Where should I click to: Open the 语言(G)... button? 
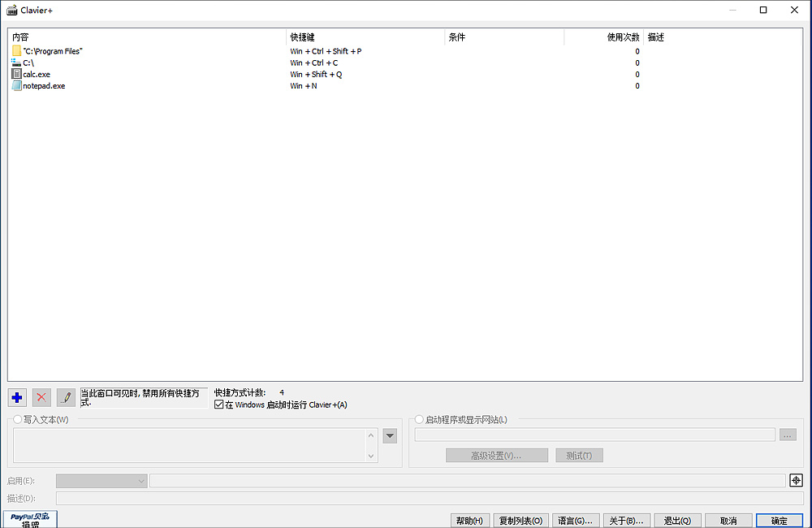pyautogui.click(x=576, y=521)
